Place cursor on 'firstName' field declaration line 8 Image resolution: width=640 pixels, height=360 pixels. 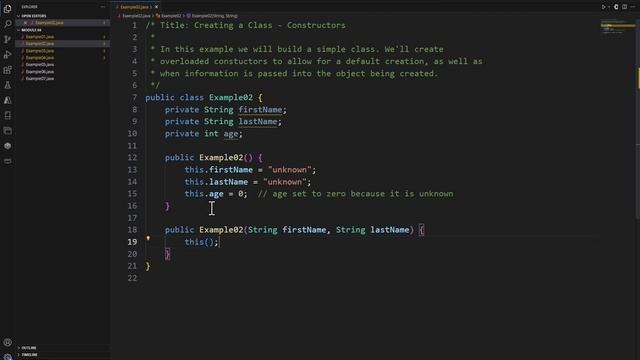(260, 110)
